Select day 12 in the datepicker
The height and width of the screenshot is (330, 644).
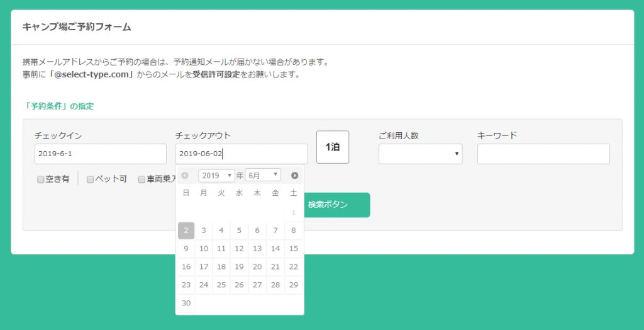pyautogui.click(x=240, y=249)
